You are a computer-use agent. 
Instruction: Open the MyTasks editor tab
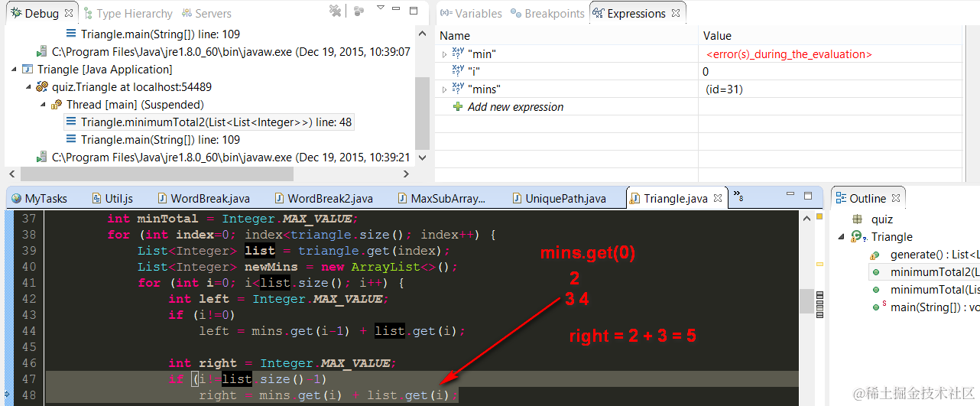[39, 199]
